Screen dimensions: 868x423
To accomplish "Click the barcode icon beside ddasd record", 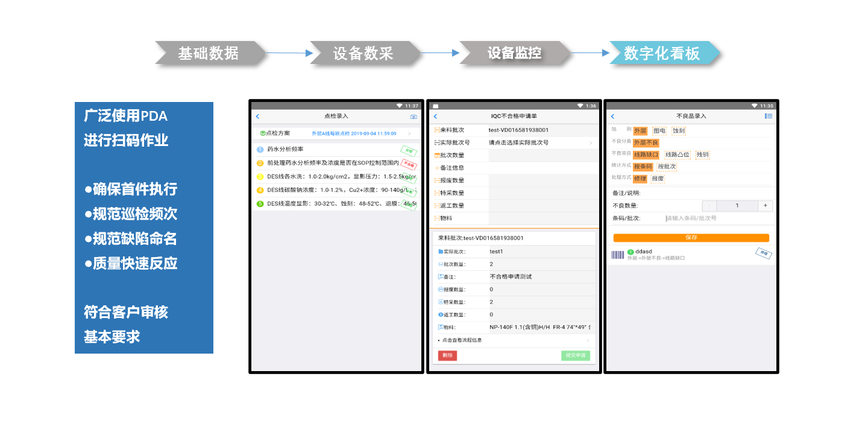I will (617, 253).
